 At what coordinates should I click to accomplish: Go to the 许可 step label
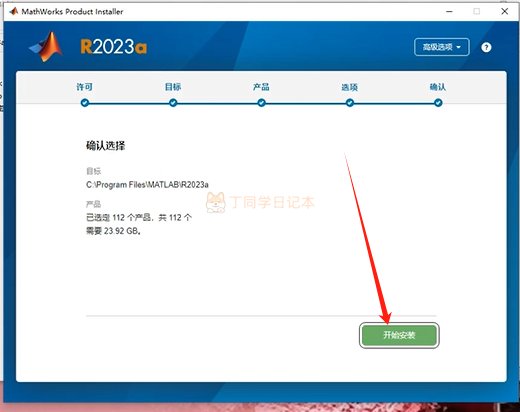click(85, 87)
